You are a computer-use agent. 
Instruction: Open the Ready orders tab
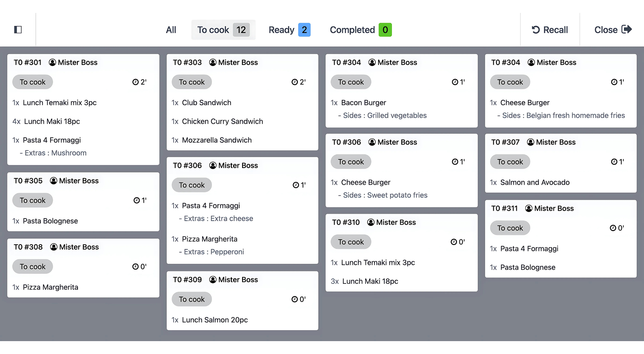point(289,30)
